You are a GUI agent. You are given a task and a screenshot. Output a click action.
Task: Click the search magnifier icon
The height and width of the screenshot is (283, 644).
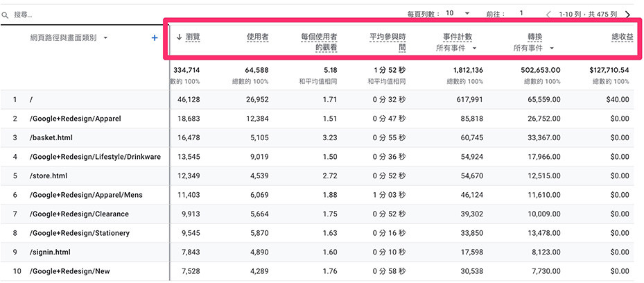tap(5, 15)
